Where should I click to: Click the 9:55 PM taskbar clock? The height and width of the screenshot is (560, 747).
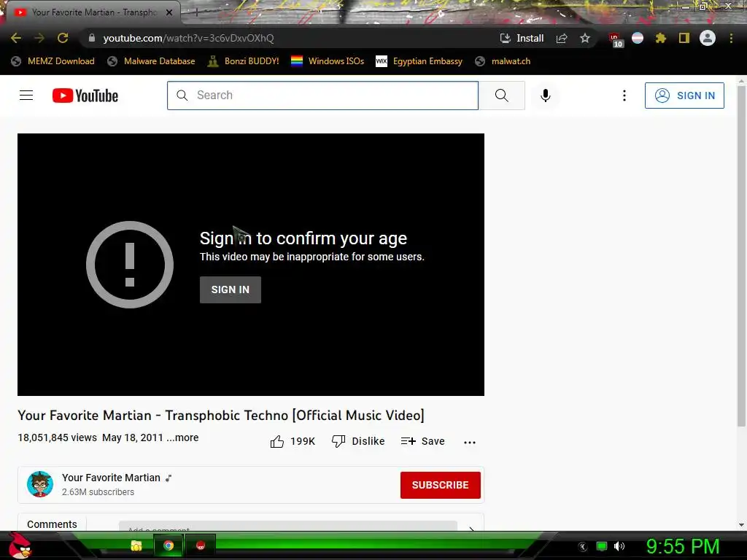pyautogui.click(x=682, y=546)
